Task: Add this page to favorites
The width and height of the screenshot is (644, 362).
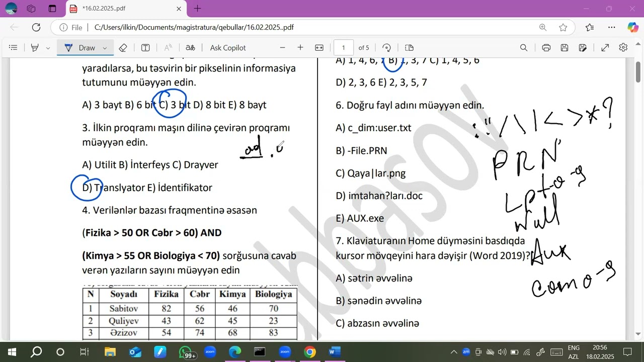Action: click(563, 28)
